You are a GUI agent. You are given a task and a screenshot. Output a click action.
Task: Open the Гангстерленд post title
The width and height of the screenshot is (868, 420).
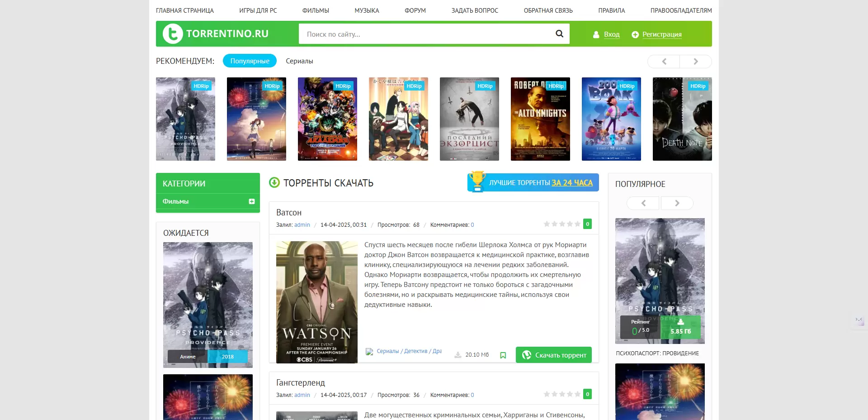coord(300,383)
